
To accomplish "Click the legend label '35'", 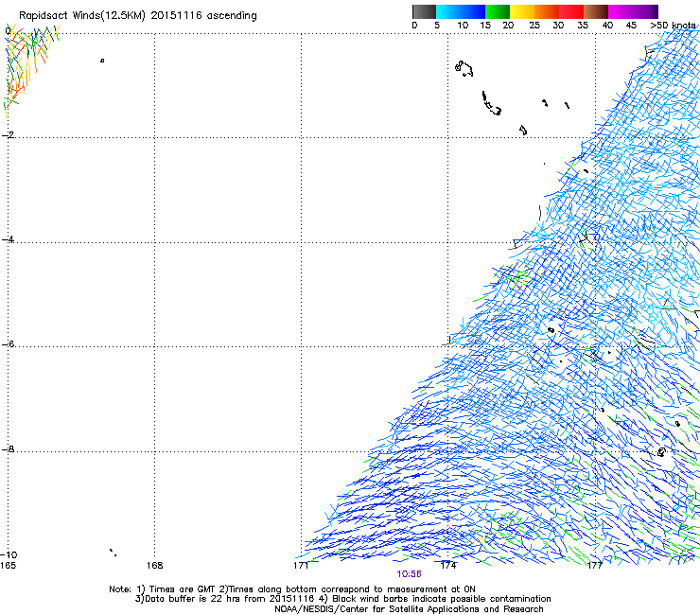I will [583, 26].
